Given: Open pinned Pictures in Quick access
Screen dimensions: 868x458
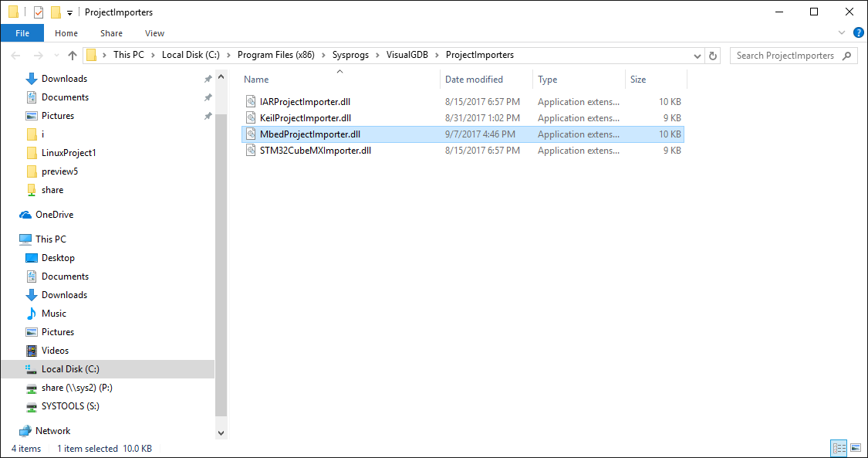Looking at the screenshot, I should 58,116.
